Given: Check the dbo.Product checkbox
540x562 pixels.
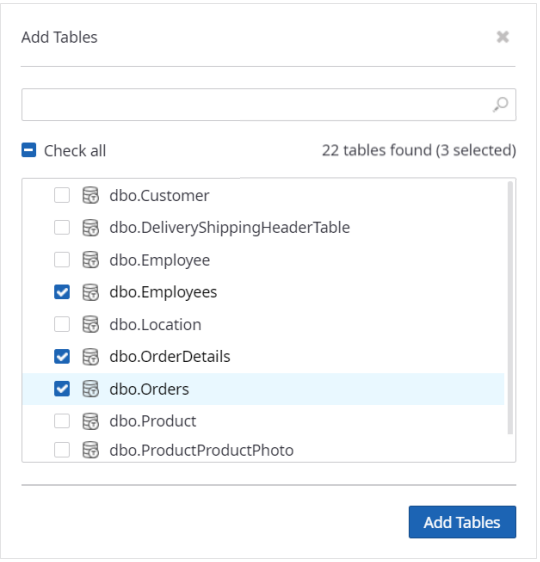Looking at the screenshot, I should (62, 421).
